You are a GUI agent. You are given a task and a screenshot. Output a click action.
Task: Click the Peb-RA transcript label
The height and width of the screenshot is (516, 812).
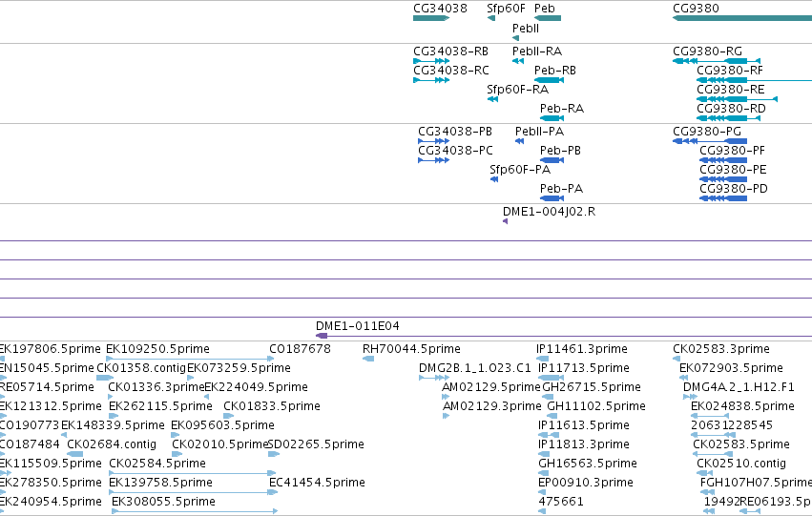tap(562, 109)
